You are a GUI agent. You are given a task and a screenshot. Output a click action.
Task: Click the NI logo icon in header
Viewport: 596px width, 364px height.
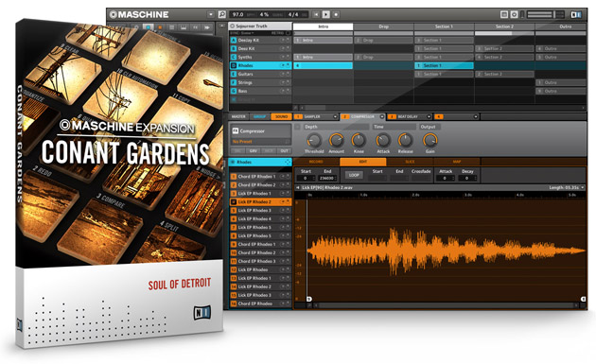coord(576,15)
